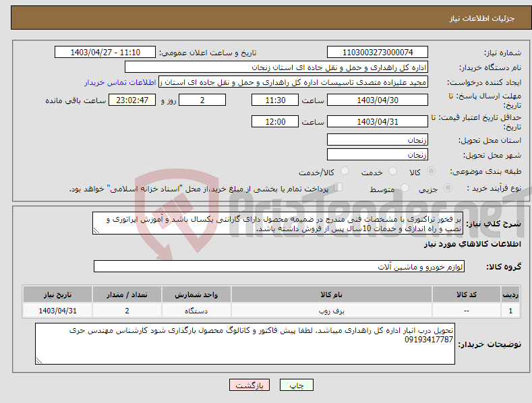Select the جزیی purchase type radio

(x=448, y=187)
